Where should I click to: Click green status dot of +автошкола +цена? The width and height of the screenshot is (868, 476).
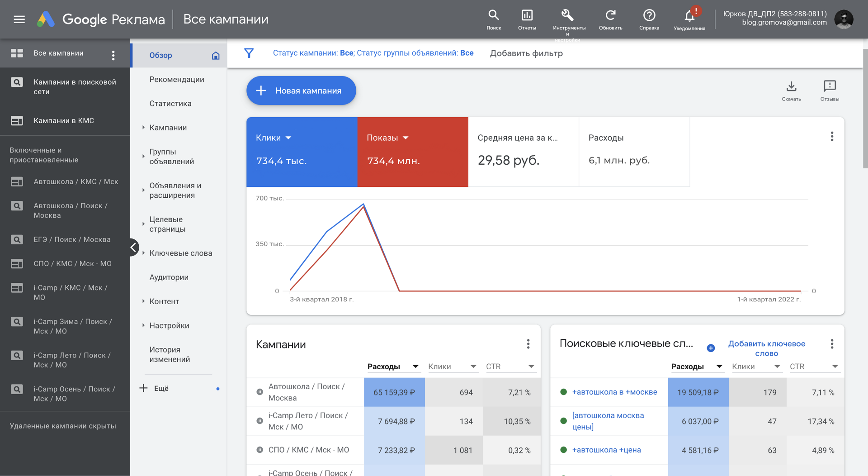point(563,450)
